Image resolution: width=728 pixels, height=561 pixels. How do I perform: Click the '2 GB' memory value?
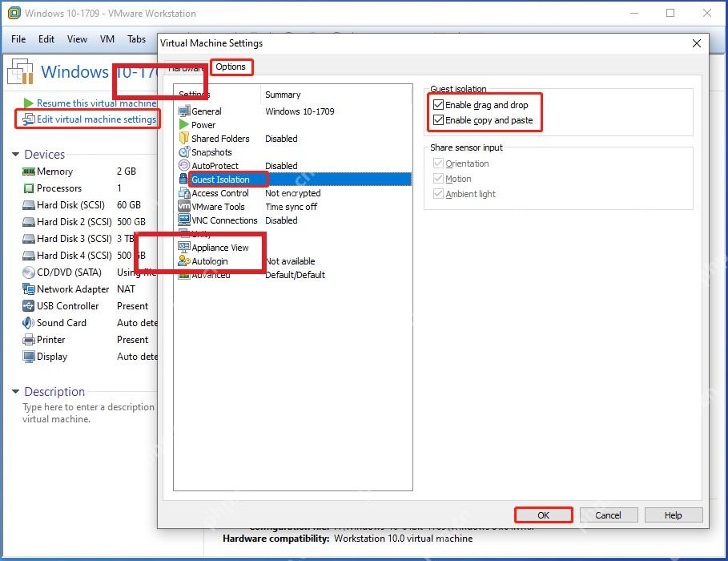coord(127,172)
